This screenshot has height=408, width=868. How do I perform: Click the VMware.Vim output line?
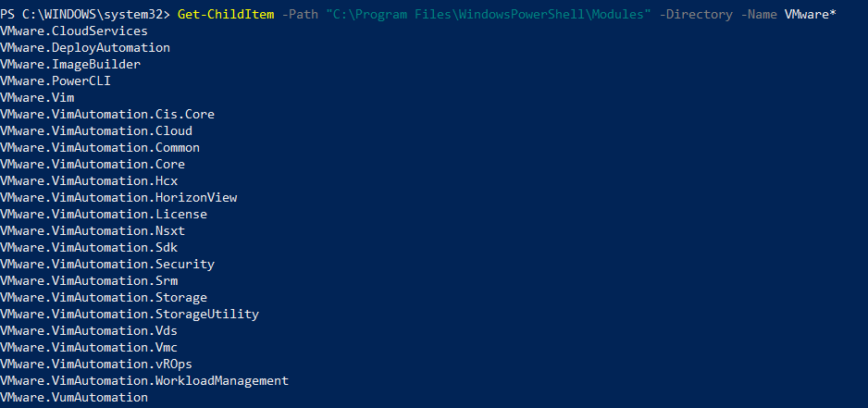tap(37, 97)
